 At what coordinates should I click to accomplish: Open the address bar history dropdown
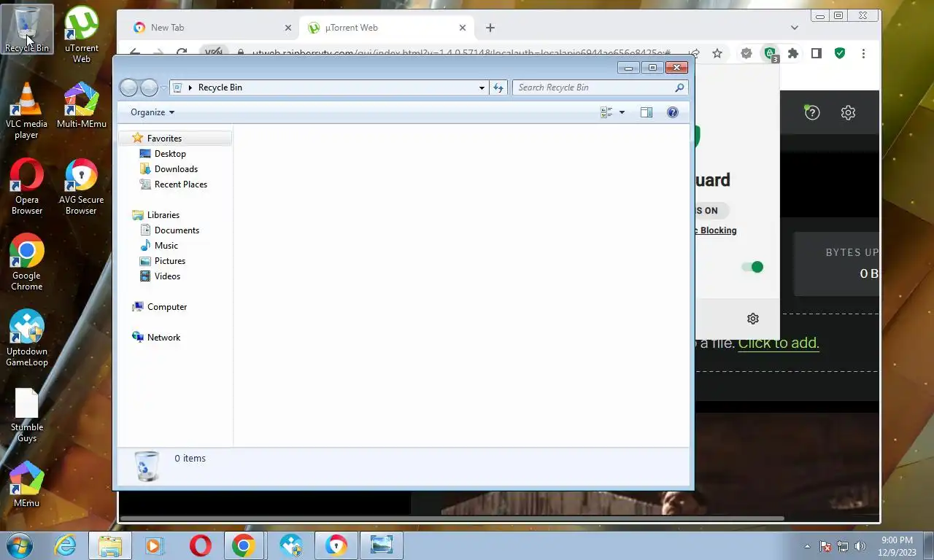point(482,87)
